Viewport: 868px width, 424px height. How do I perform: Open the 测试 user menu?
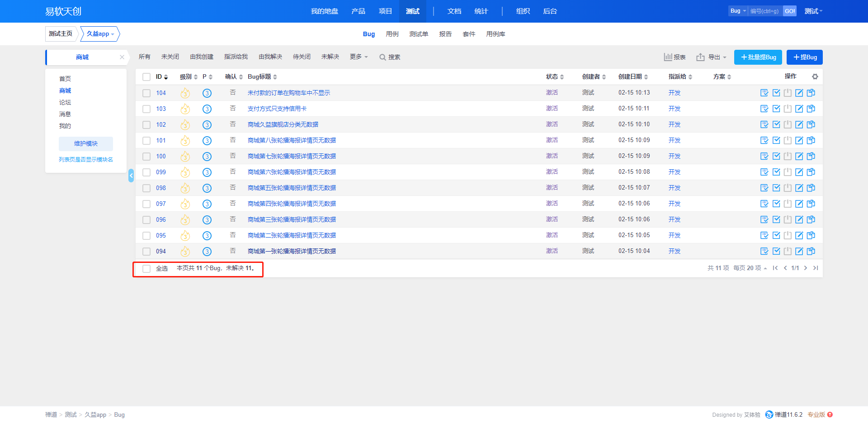(x=813, y=11)
